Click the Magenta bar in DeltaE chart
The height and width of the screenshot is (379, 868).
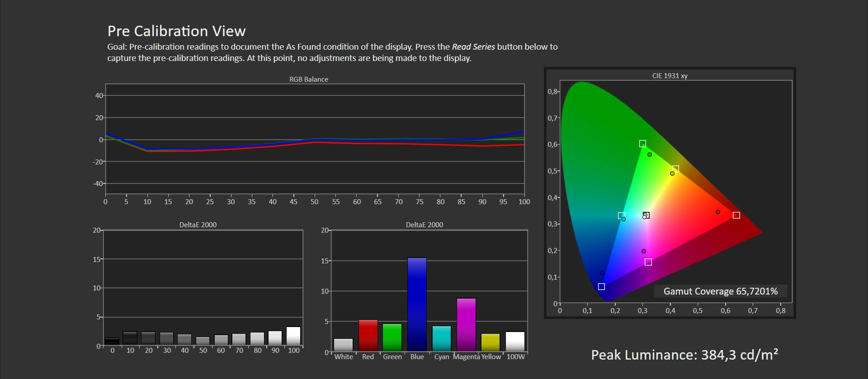[x=466, y=324]
